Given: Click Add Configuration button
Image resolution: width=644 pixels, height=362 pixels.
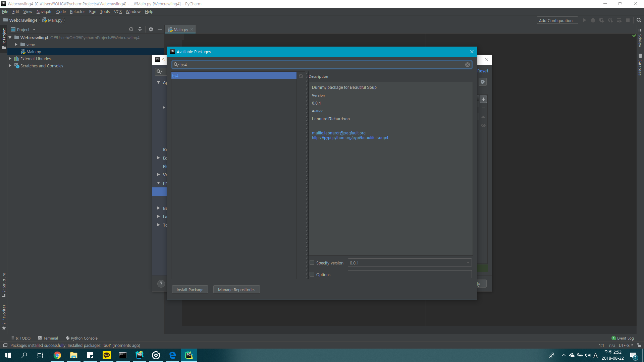Looking at the screenshot, I should click(x=557, y=20).
